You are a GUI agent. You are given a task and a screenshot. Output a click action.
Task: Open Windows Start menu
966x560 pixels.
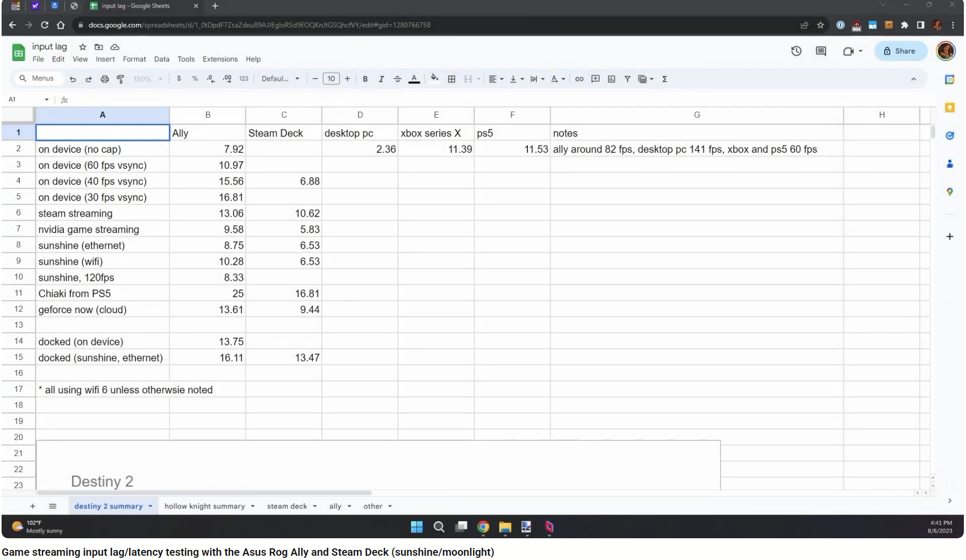[x=417, y=527]
